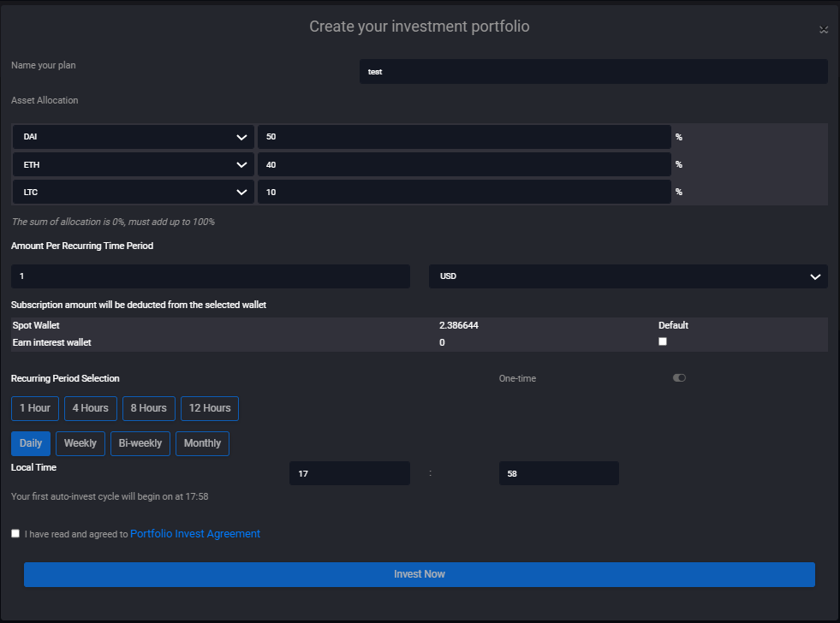Expand the USD currency dropdown
This screenshot has width=840, height=623.
[628, 276]
